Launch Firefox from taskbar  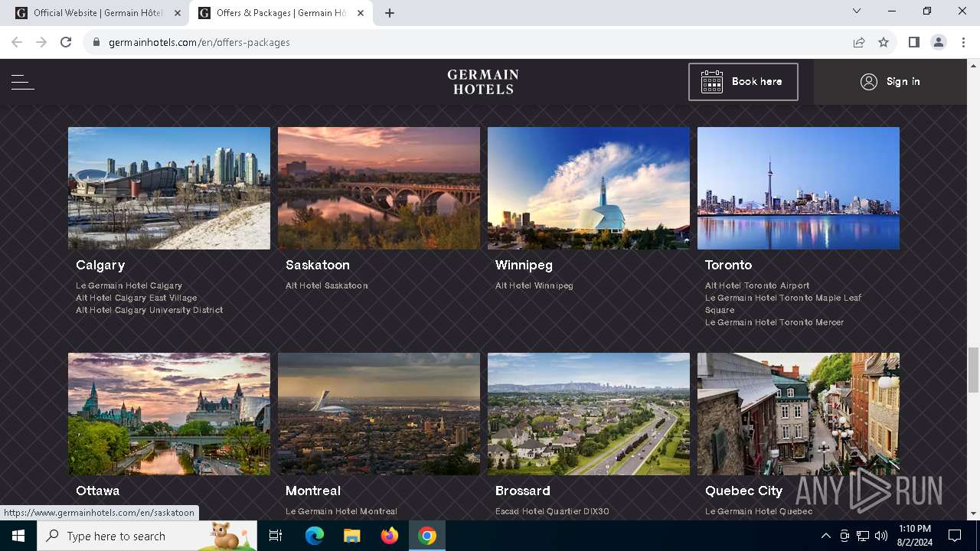tap(390, 536)
